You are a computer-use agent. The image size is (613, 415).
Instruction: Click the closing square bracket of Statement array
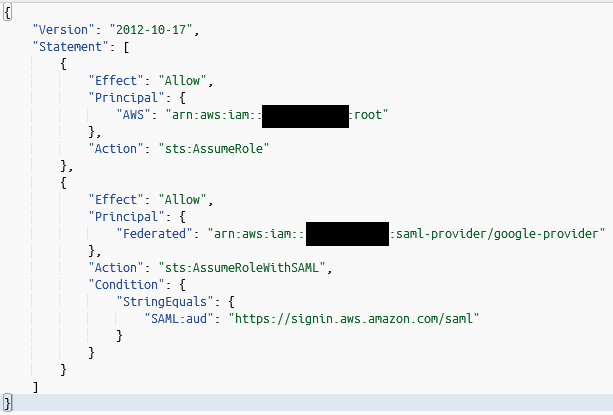(36, 385)
